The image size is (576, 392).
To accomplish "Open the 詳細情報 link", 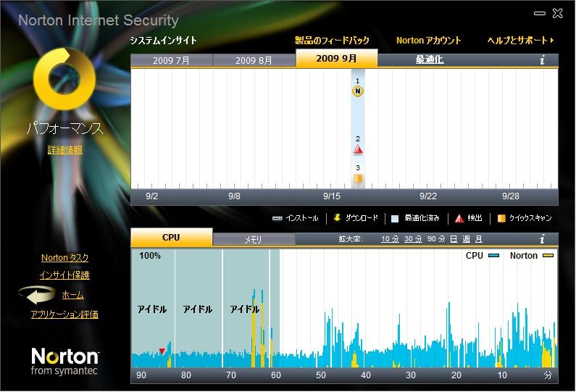I will click(65, 150).
